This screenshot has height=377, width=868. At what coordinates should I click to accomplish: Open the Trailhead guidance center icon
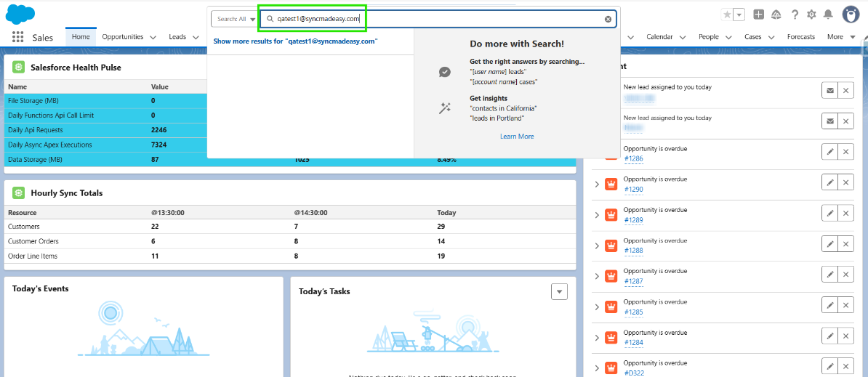pos(776,15)
